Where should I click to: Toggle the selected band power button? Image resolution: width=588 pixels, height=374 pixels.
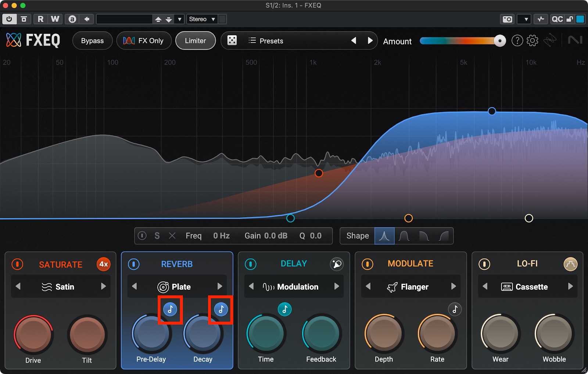point(142,236)
